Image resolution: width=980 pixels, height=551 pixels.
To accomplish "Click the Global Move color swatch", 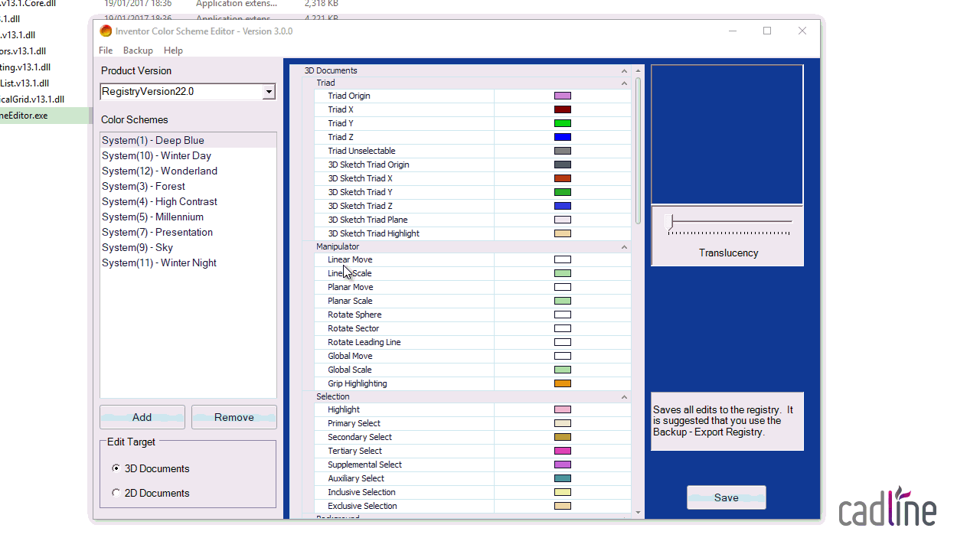I will (563, 356).
